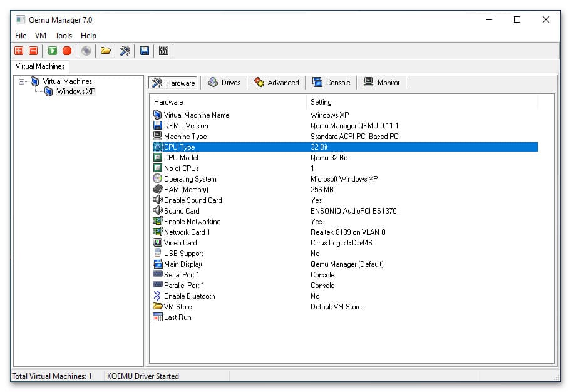
Task: Stop the VM with red circle icon
Action: (67, 51)
